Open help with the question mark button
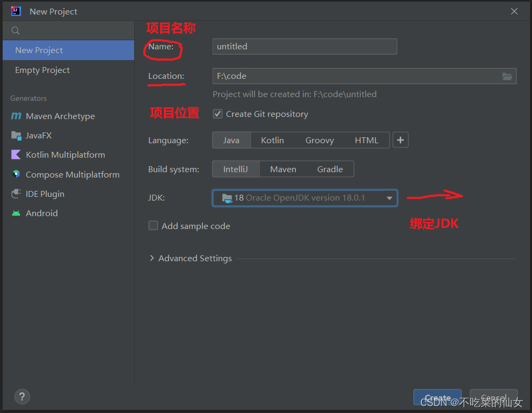 point(22,396)
